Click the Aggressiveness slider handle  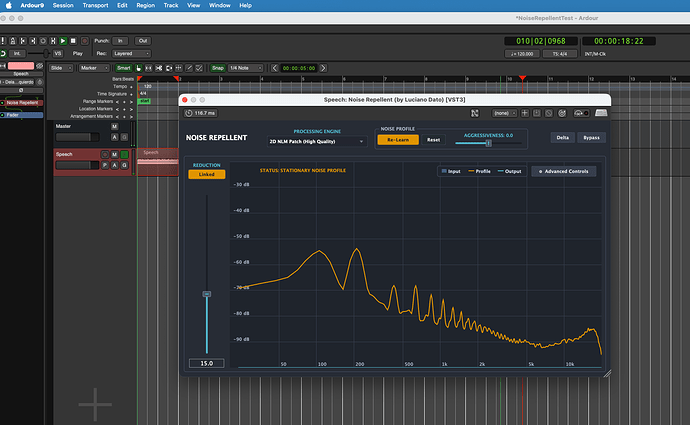pos(488,143)
